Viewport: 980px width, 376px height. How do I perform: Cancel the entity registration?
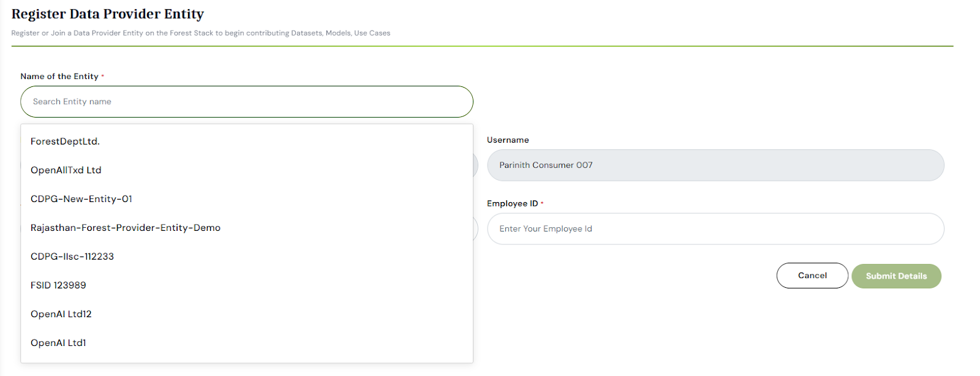(x=812, y=276)
